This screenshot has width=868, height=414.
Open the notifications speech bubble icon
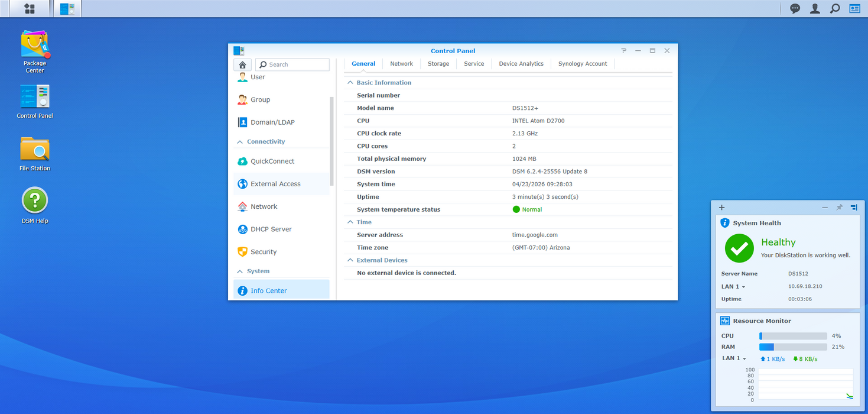click(795, 8)
